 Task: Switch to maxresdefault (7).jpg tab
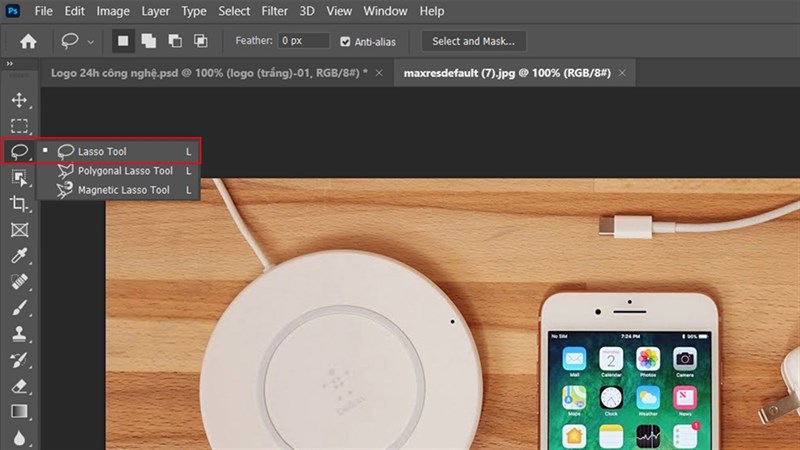(x=507, y=73)
